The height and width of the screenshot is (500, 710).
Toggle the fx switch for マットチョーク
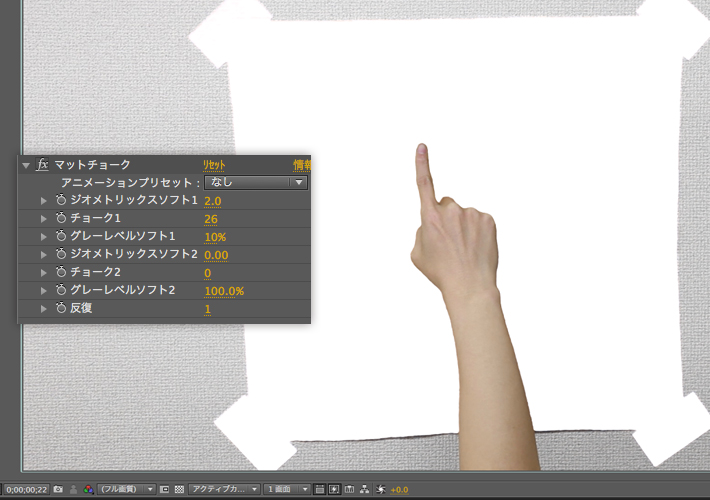[42, 164]
